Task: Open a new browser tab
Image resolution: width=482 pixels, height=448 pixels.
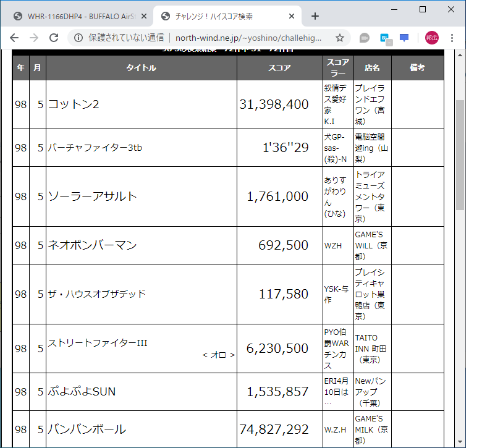Action: tap(315, 16)
